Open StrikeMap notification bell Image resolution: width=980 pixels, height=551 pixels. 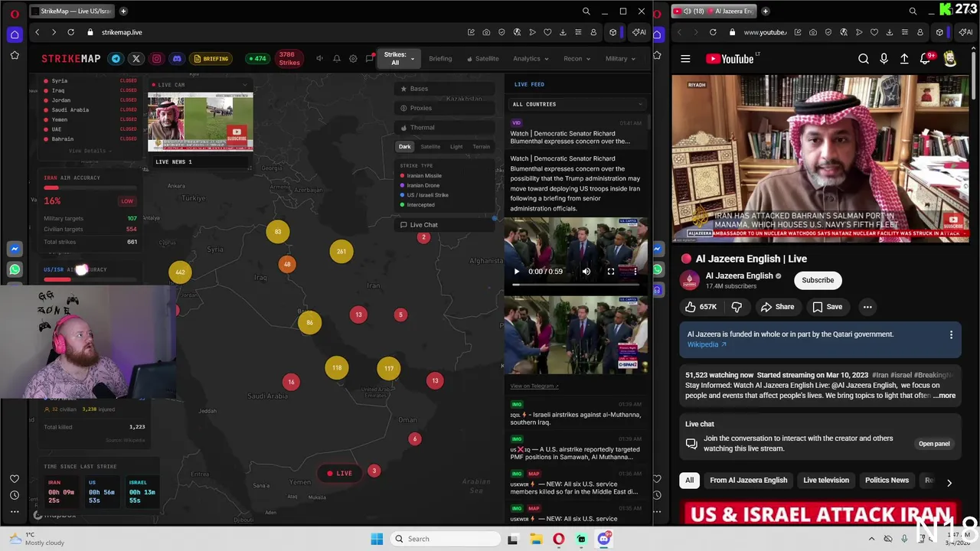coord(336,59)
